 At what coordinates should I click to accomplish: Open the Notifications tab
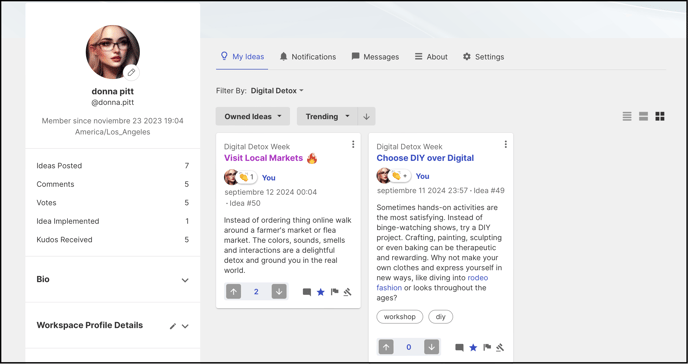[308, 57]
